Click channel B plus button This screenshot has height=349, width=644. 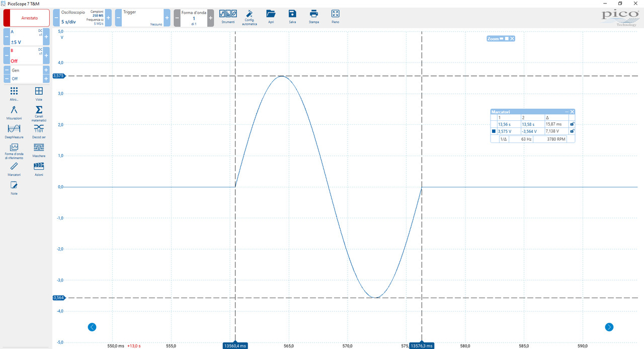tap(46, 56)
